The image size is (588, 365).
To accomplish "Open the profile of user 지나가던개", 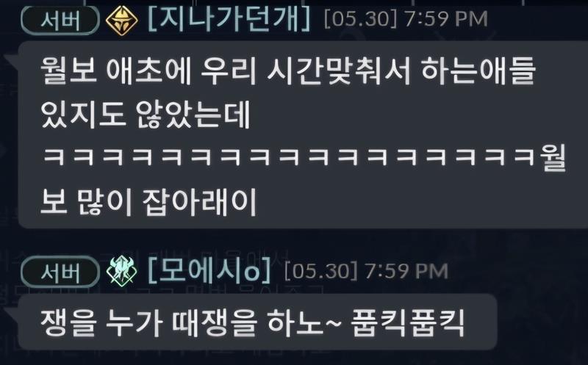I will (229, 20).
